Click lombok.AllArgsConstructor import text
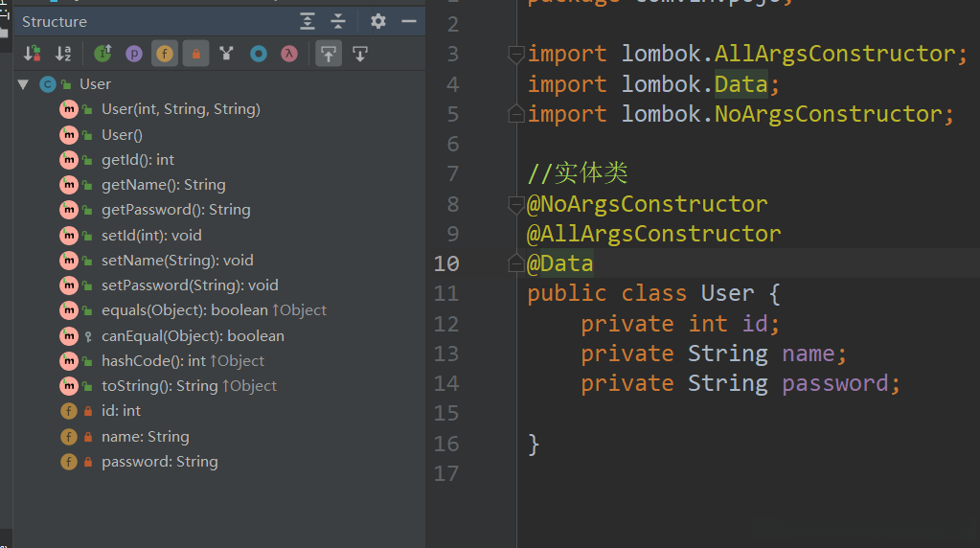Viewport: 980px width, 548px height. [787, 54]
